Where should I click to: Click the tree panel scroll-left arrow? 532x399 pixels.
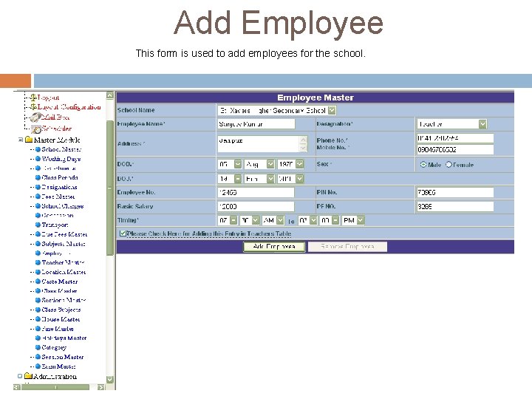point(16,387)
